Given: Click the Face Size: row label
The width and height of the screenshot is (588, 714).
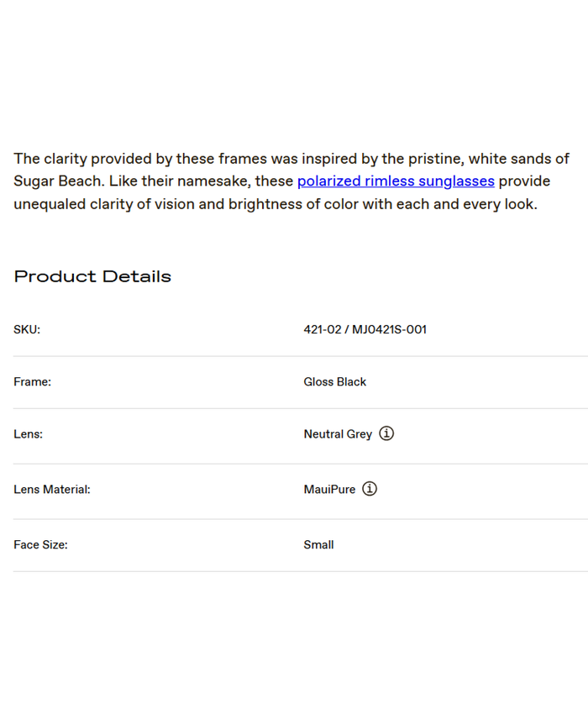Looking at the screenshot, I should (x=40, y=544).
